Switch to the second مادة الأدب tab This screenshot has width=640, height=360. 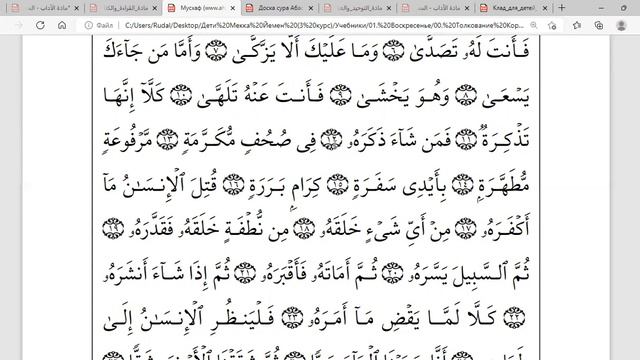[x=435, y=8]
